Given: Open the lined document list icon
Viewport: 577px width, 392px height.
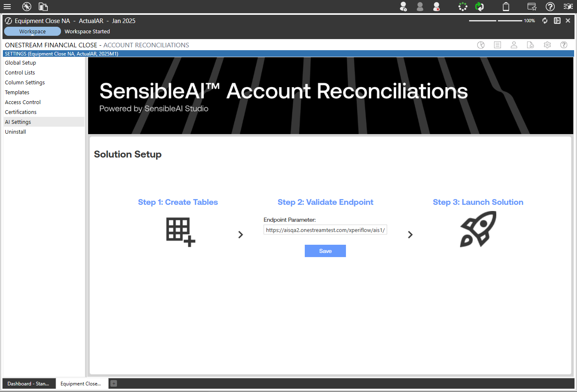Looking at the screenshot, I should pyautogui.click(x=498, y=45).
